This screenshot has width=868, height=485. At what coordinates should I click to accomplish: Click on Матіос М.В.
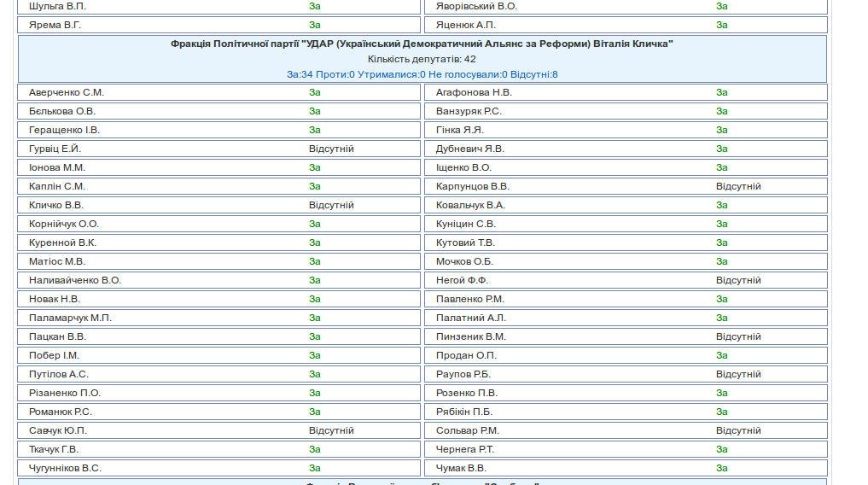point(57,262)
